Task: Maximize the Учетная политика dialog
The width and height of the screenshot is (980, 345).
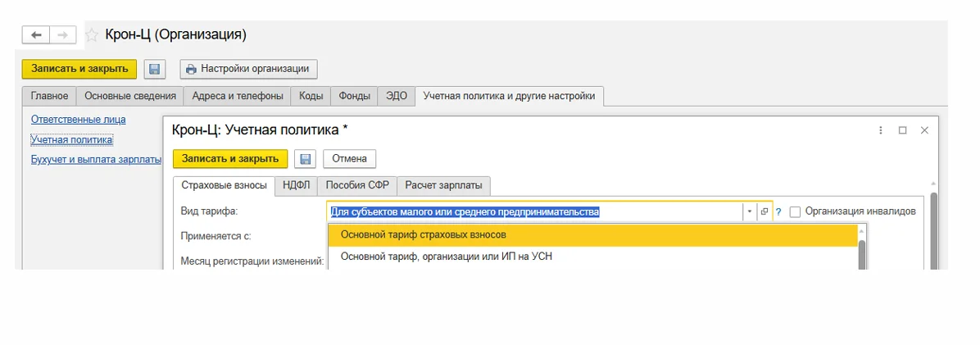Action: 902,130
